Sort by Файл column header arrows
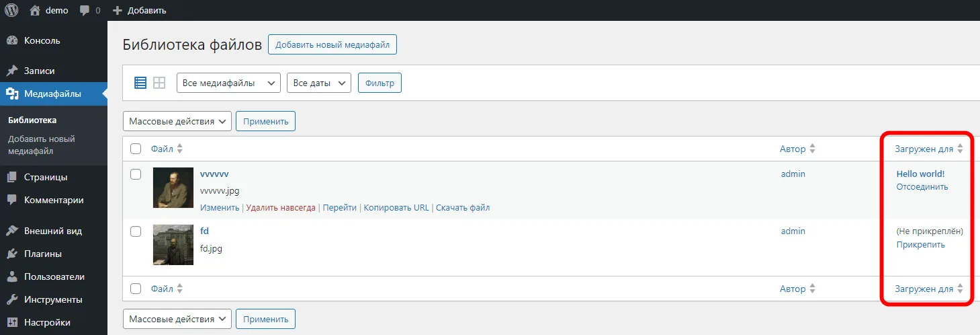The height and width of the screenshot is (335, 980). point(179,149)
